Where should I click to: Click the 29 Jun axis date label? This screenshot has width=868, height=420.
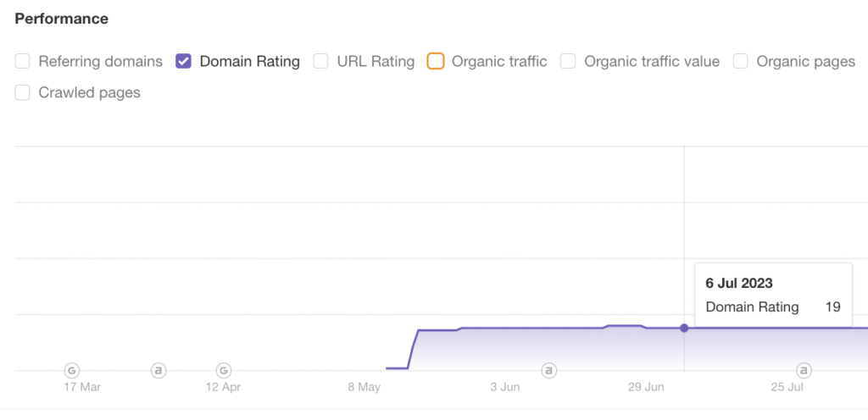pos(645,388)
